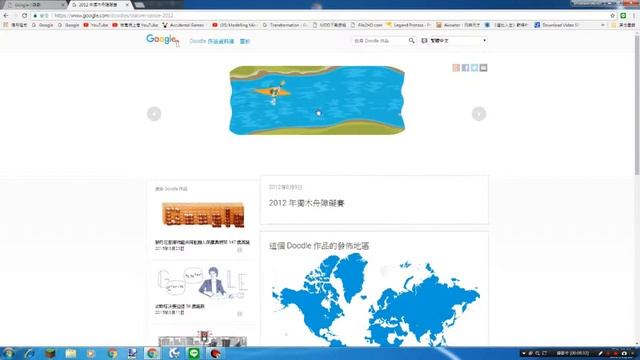Select the 2012 doodle browser tab
Screen dimensions: 640x360
pyautogui.click(x=100, y=5)
